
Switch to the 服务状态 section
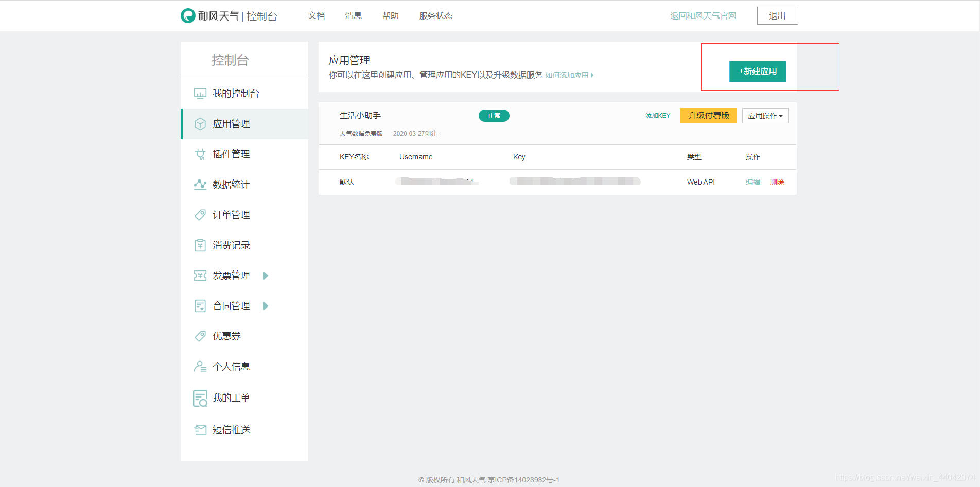click(x=435, y=15)
